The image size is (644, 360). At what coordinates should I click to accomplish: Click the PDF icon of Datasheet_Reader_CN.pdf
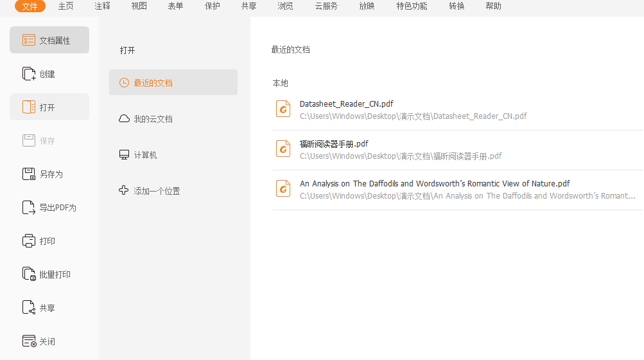tap(283, 109)
